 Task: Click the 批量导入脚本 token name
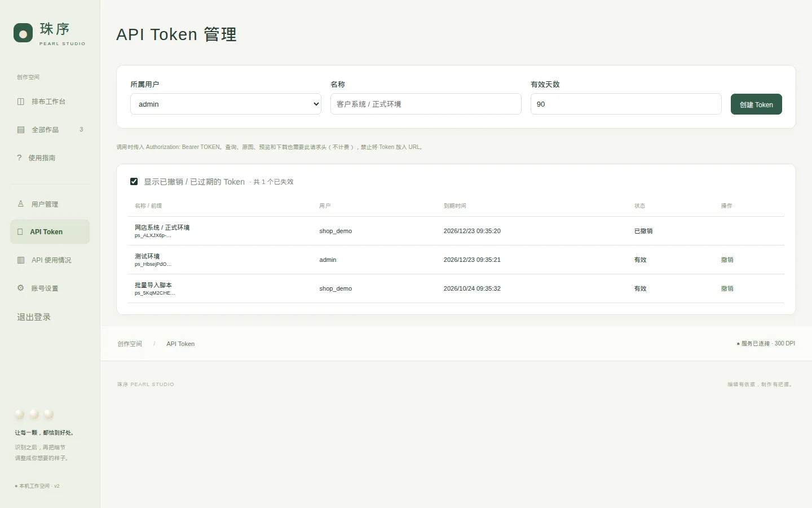(x=153, y=285)
